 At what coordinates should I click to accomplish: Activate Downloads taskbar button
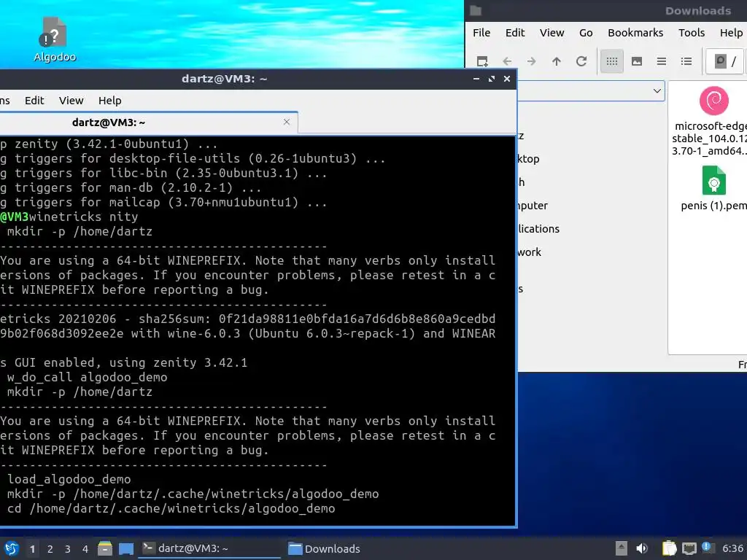point(325,548)
